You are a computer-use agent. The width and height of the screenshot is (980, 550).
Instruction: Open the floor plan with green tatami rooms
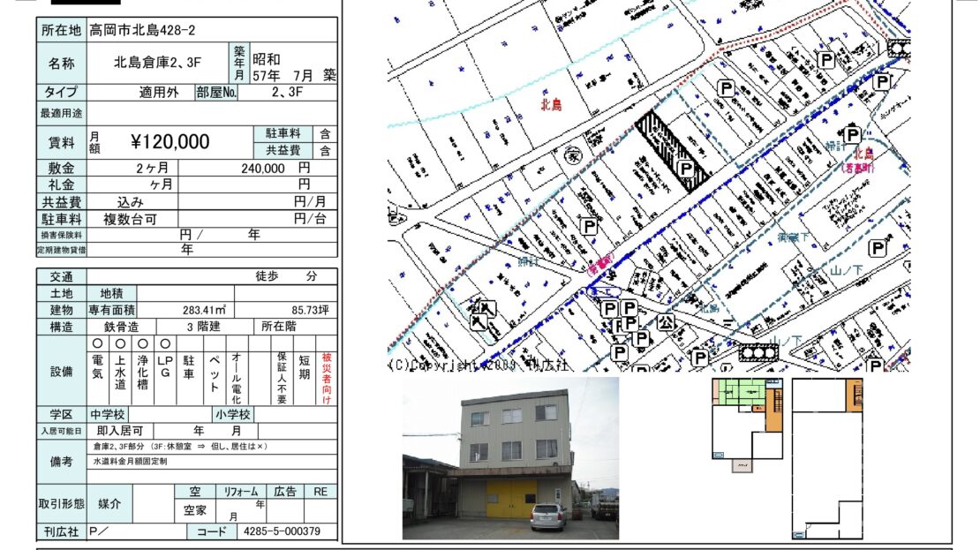click(x=748, y=425)
